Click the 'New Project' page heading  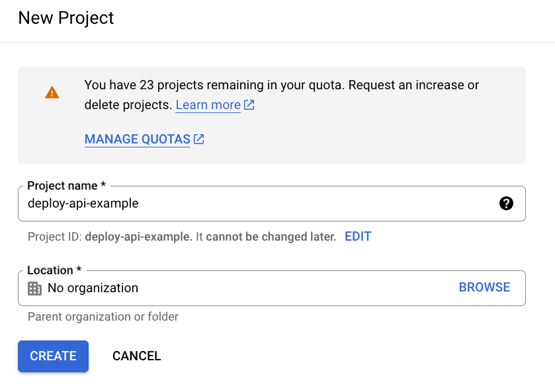66,18
